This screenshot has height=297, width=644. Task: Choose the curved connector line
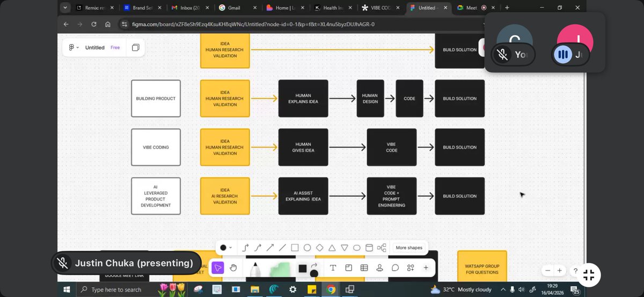pyautogui.click(x=258, y=248)
